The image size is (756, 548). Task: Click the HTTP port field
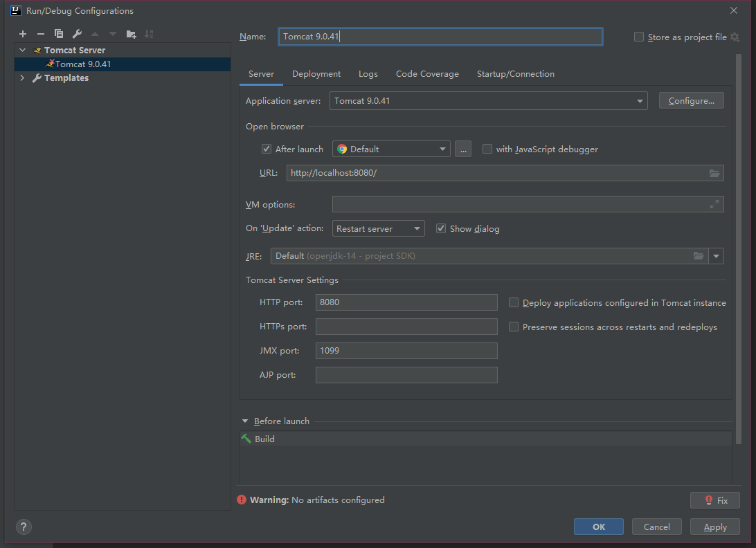[406, 302]
